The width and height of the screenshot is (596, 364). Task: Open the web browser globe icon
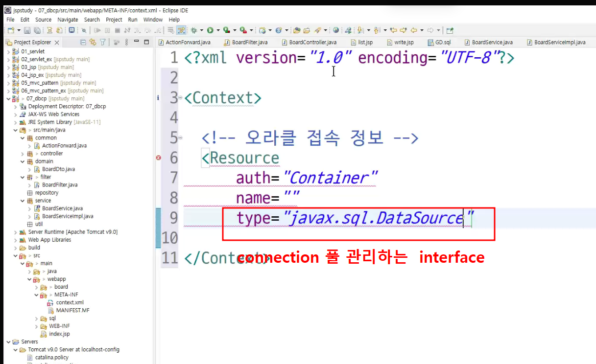tap(335, 30)
